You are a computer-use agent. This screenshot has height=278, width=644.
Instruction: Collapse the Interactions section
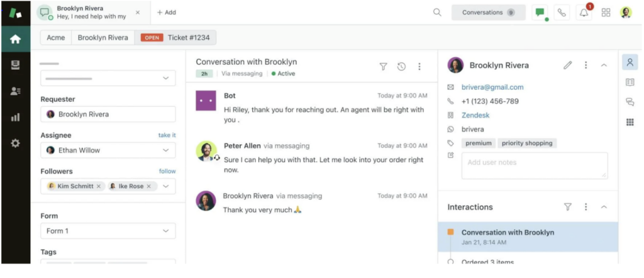coord(604,207)
